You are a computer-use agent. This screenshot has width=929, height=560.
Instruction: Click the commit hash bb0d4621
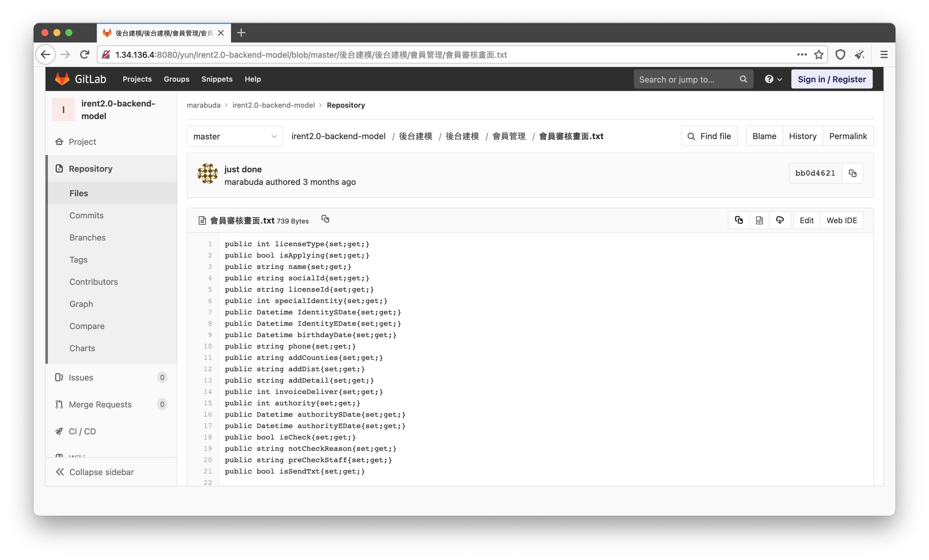click(815, 173)
